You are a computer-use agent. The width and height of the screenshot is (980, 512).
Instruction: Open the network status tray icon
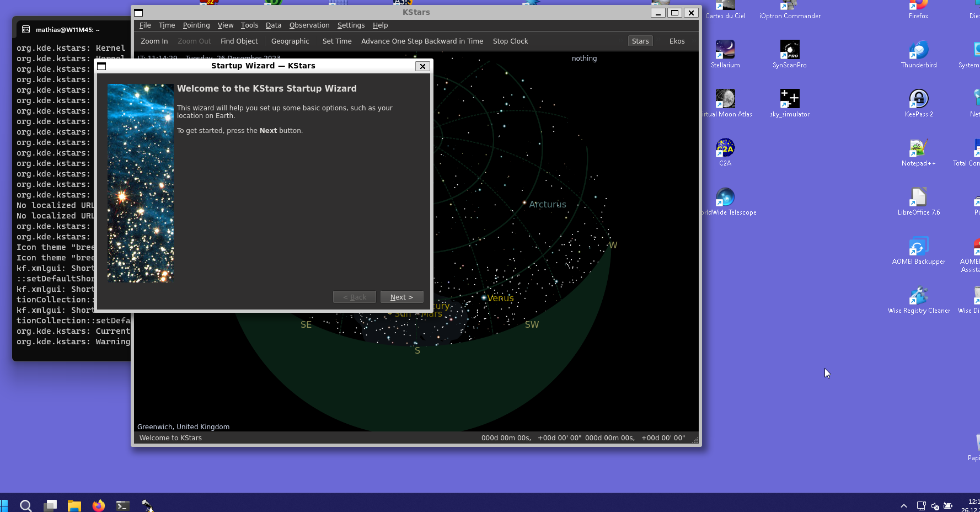[921, 505]
